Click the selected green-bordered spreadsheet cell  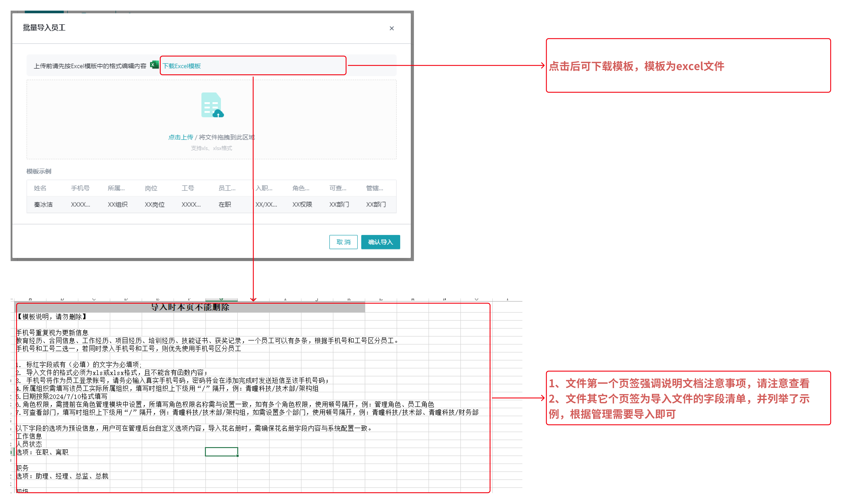221,452
